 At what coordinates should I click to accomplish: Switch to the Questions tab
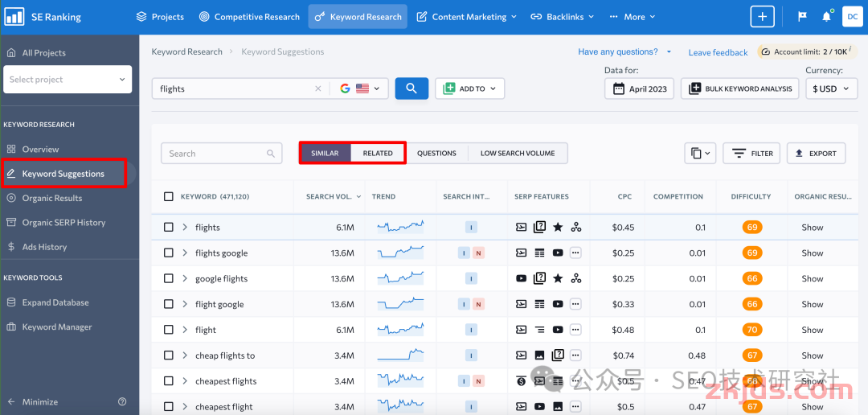[x=436, y=153]
